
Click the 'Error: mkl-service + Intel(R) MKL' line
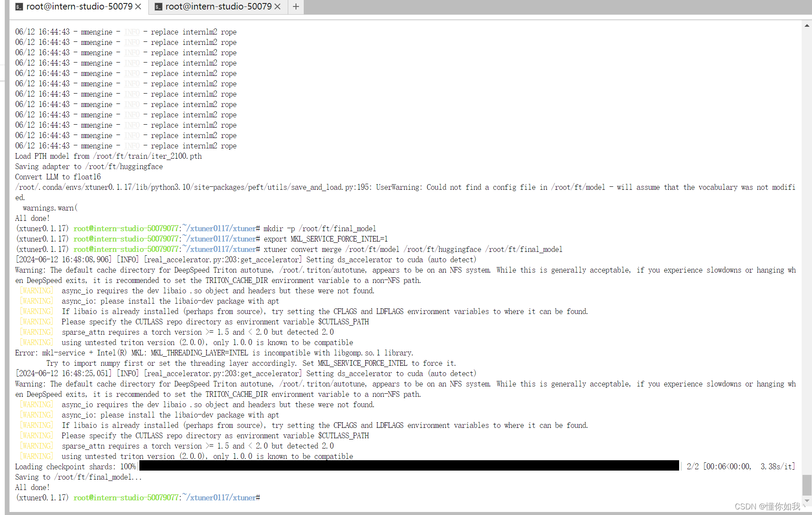tap(214, 353)
